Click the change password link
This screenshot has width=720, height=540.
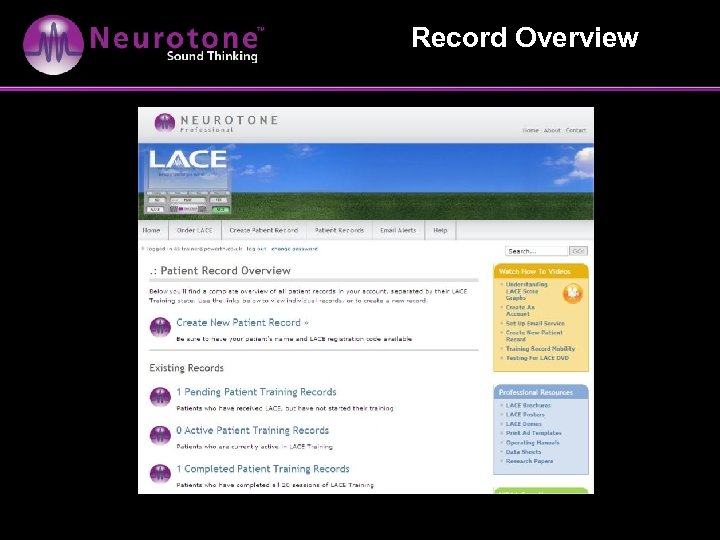[294, 249]
